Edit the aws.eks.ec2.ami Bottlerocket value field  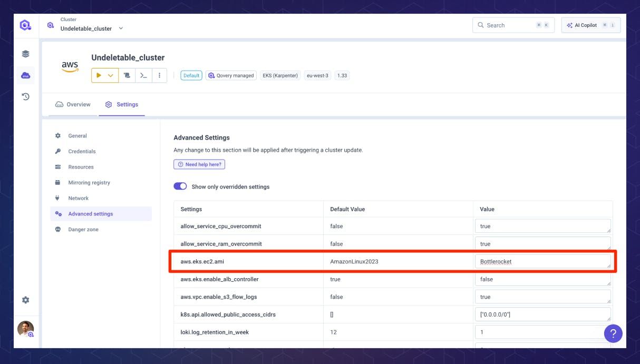[542, 261]
